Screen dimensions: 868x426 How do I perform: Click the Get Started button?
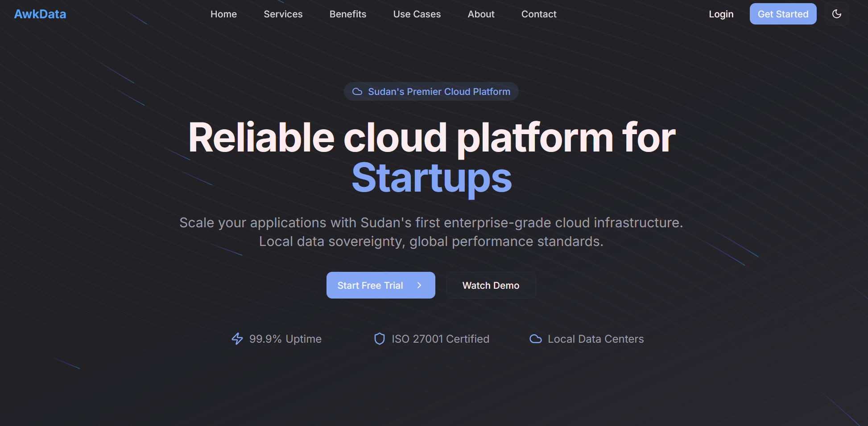click(x=783, y=14)
